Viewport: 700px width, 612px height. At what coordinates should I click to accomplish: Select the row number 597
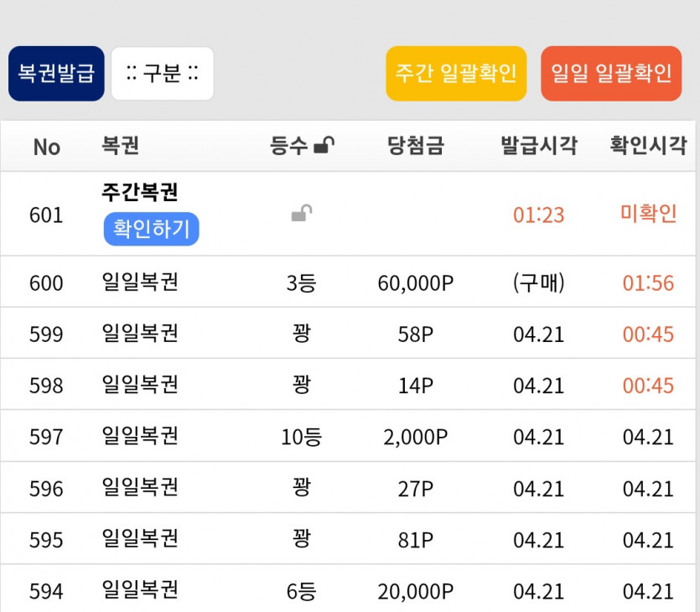point(46,437)
